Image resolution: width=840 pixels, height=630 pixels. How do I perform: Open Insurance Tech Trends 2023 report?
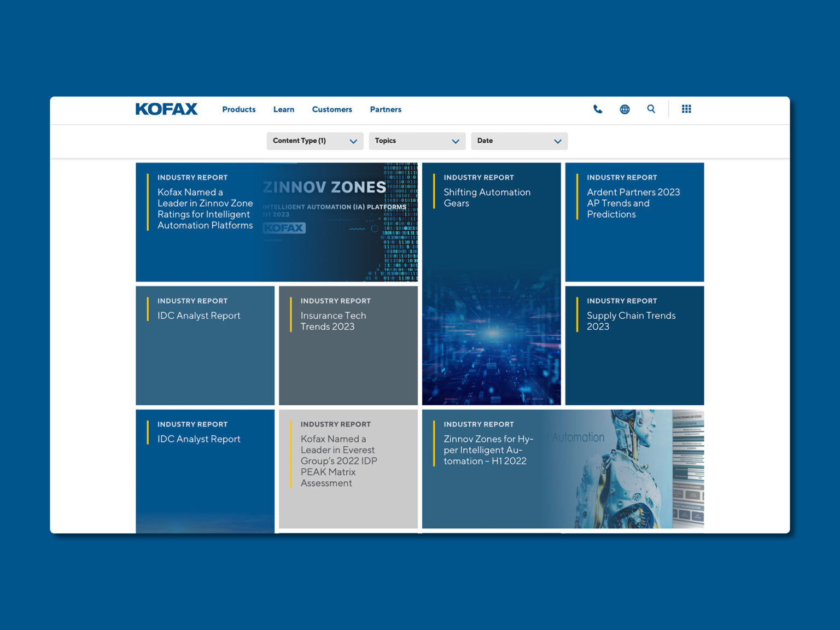pyautogui.click(x=333, y=321)
